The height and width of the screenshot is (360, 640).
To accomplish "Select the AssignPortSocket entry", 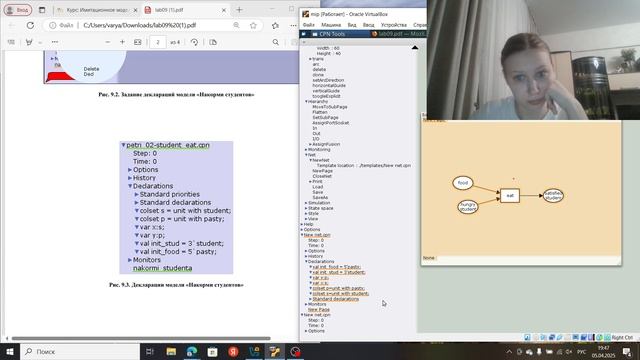I will 331,123.
